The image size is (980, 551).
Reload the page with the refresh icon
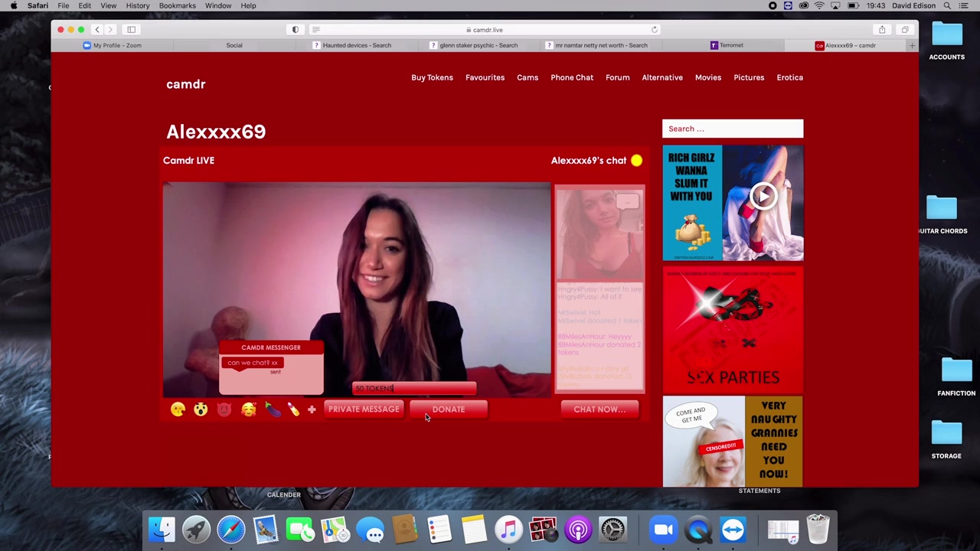coord(654,30)
